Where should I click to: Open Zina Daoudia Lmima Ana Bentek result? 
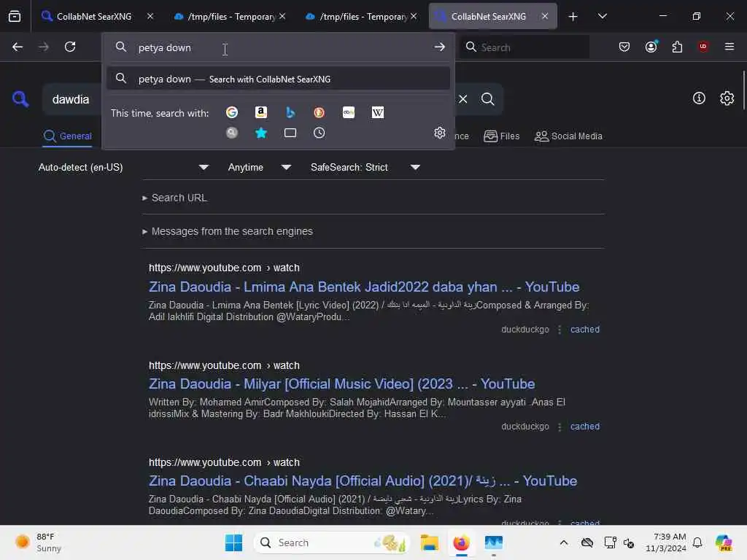[364, 287]
